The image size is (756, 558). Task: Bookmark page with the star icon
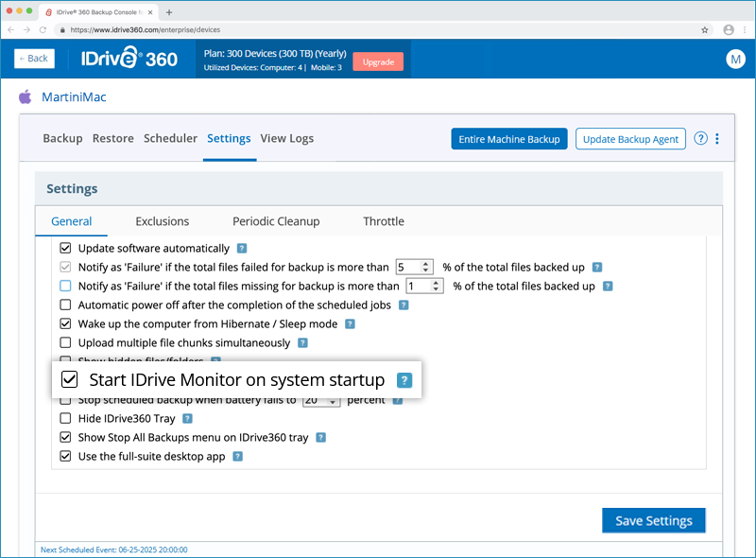click(x=705, y=29)
